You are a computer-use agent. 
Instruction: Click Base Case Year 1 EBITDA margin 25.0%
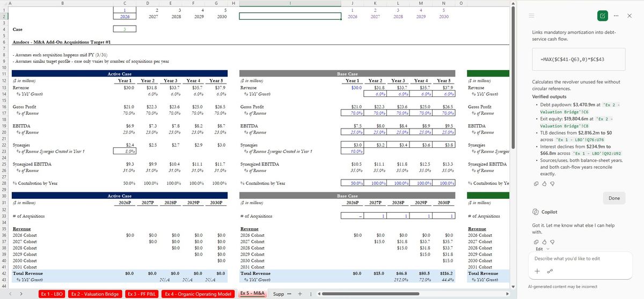click(x=353, y=132)
